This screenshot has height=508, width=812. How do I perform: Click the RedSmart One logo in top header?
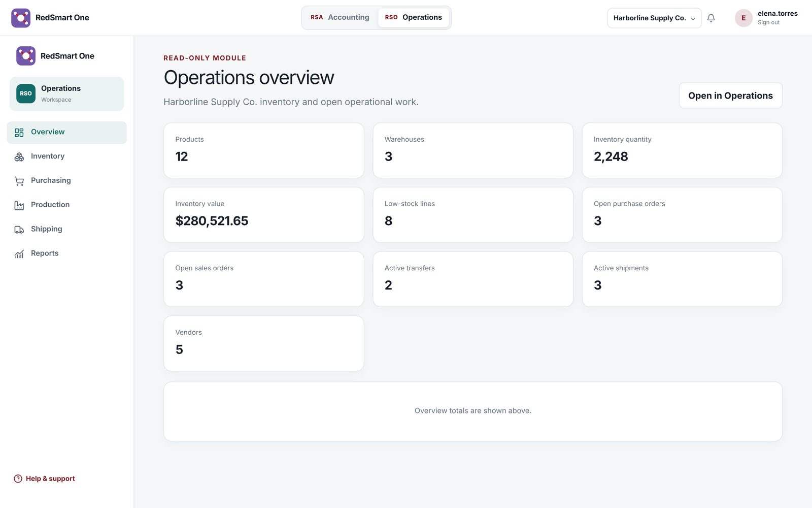(x=21, y=18)
